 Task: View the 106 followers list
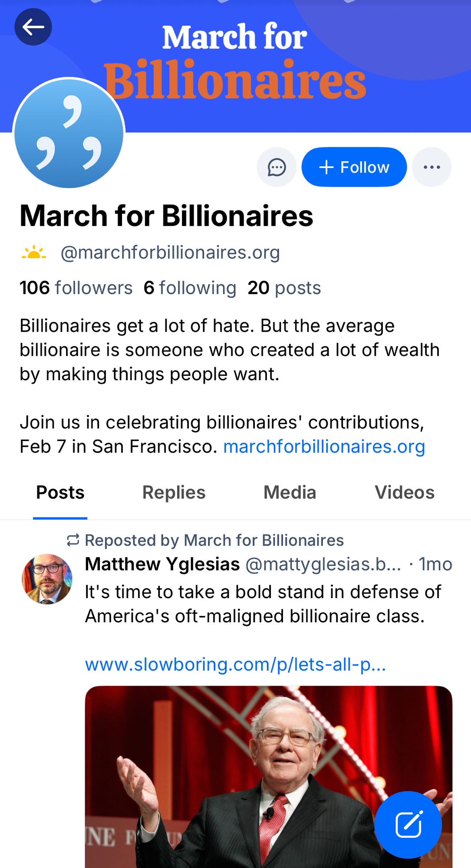pos(76,288)
